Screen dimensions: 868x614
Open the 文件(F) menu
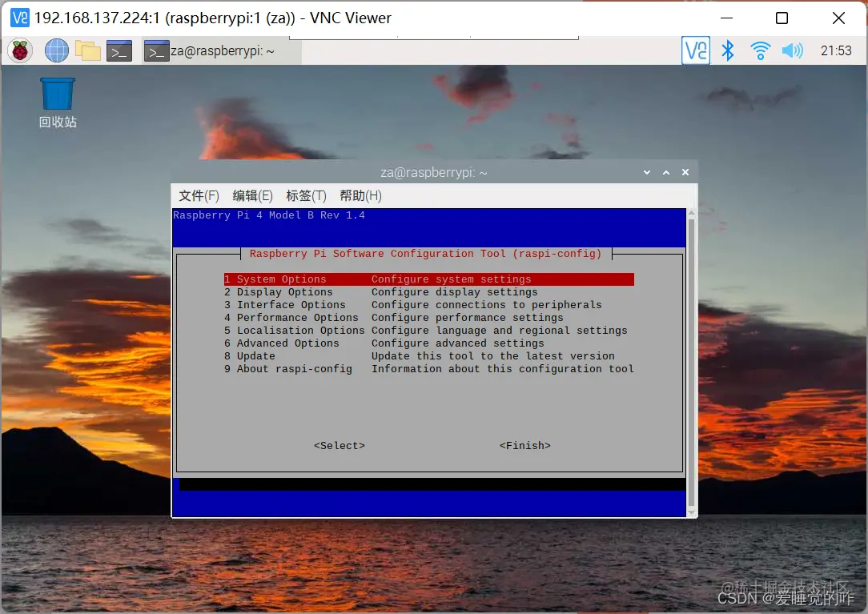(x=199, y=196)
